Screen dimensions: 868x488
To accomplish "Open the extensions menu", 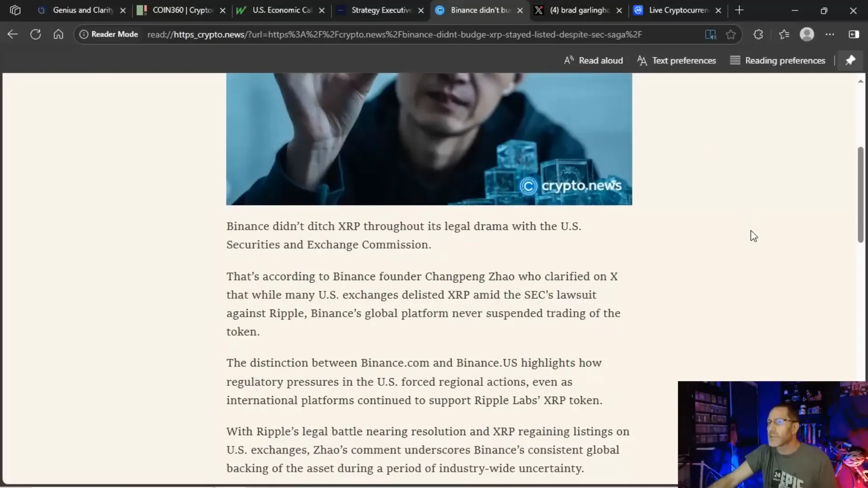I will [x=758, y=34].
